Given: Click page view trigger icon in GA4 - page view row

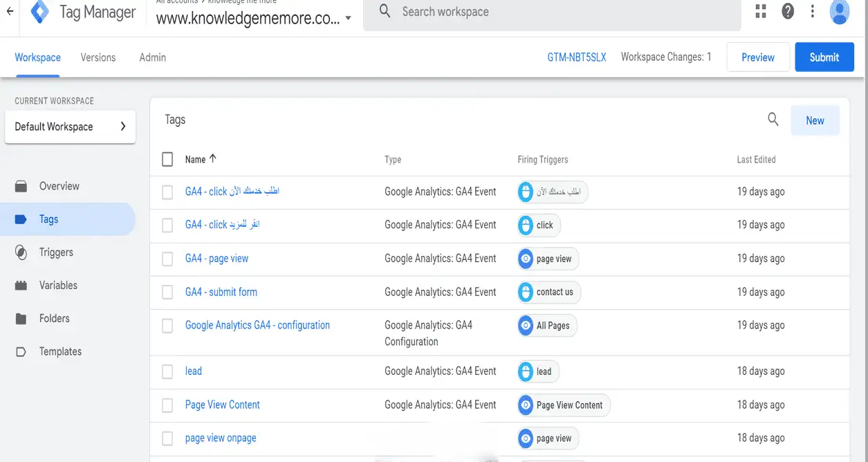Looking at the screenshot, I should (526, 259).
